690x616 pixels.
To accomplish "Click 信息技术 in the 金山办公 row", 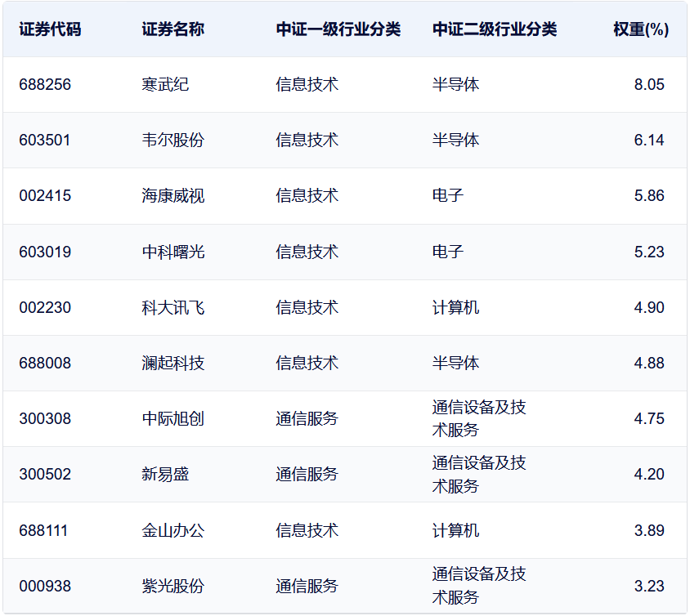I will tap(307, 531).
